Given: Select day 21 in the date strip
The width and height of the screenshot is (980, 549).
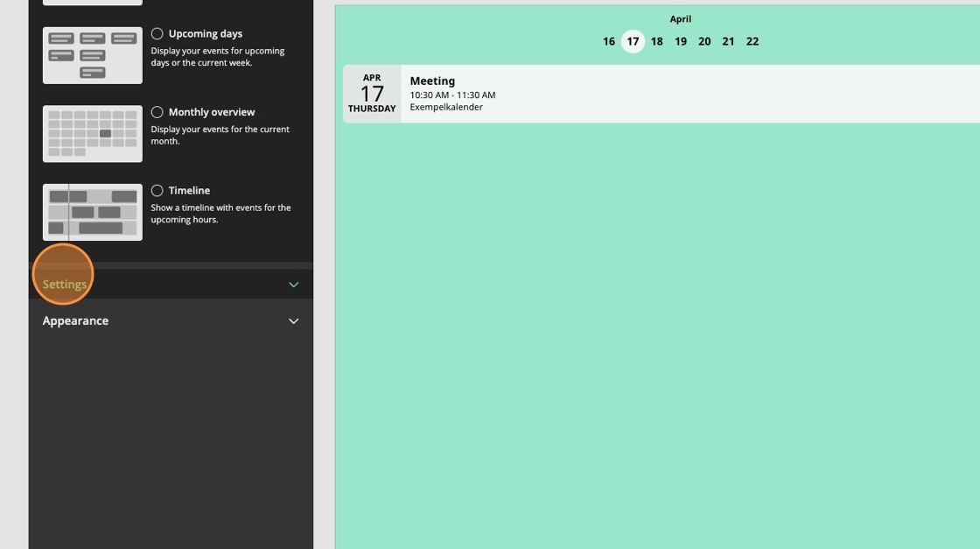Looking at the screenshot, I should click(x=728, y=41).
